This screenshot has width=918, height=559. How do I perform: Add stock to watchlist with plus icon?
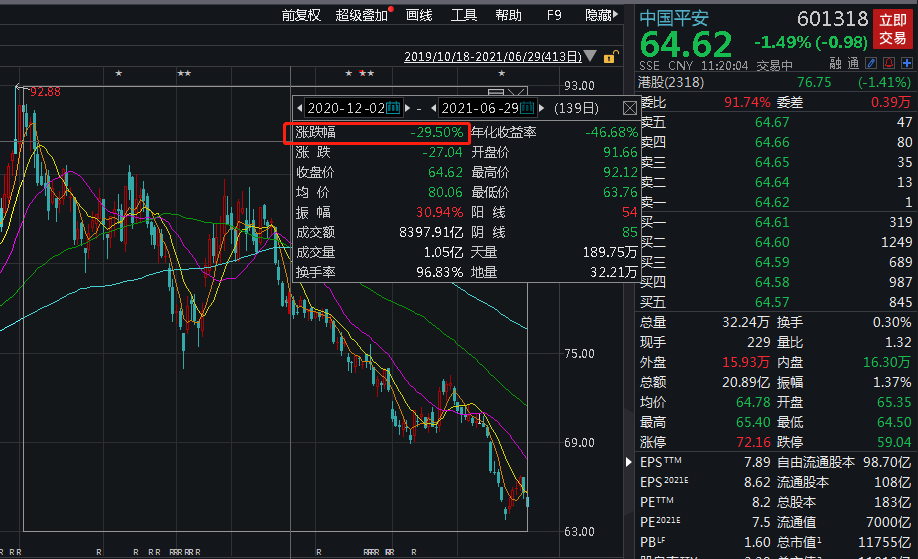click(907, 63)
